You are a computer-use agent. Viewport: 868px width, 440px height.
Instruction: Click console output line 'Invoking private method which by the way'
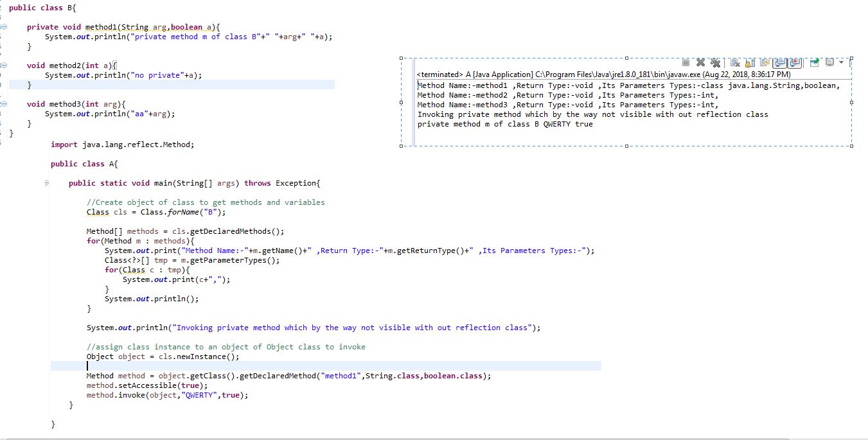click(x=593, y=114)
